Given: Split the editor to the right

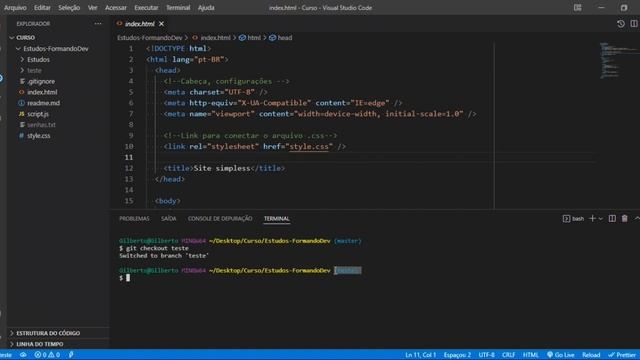Looking at the screenshot, I should [634, 24].
